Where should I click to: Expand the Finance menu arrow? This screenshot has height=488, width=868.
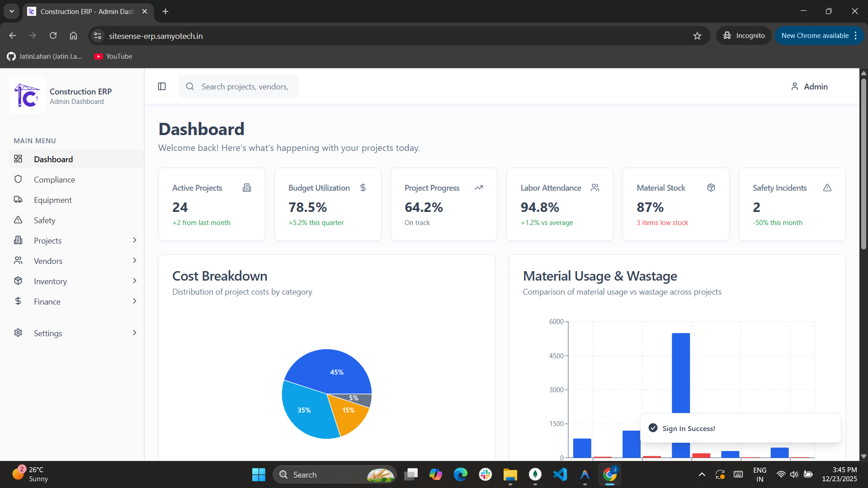(134, 301)
